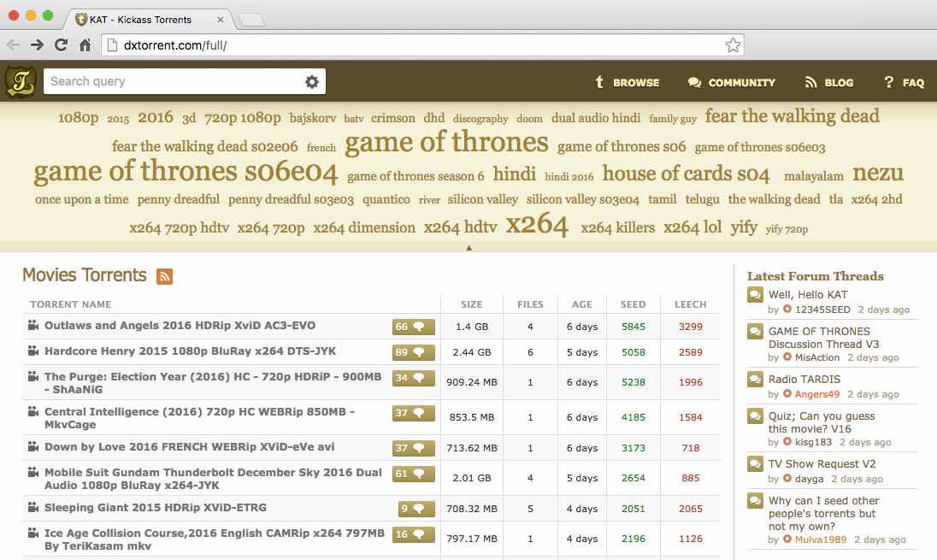
Task: Click the KAT site logo
Action: (21, 82)
